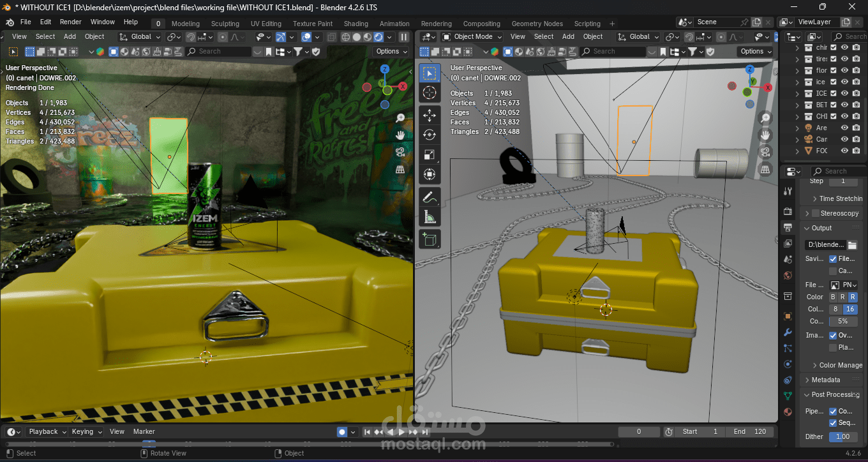Adjust the Dither value slider
Image resolution: width=868 pixels, height=462 pixels.
point(843,436)
